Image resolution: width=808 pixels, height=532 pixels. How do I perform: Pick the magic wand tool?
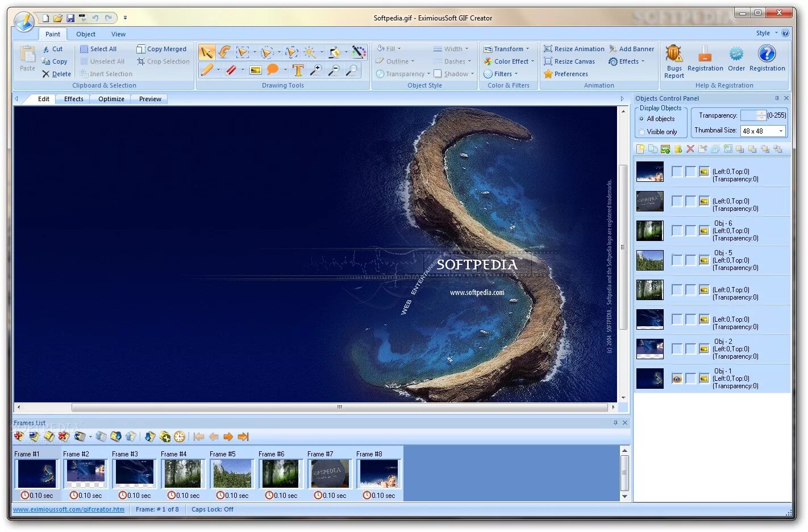[310, 52]
